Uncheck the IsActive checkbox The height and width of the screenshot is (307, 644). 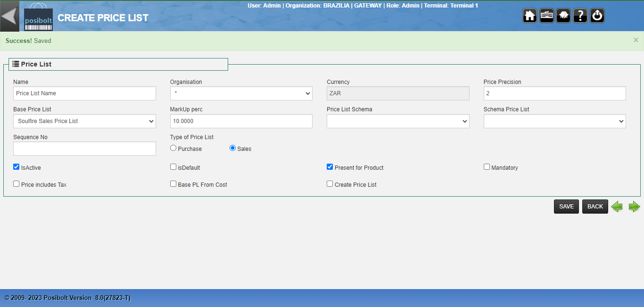pyautogui.click(x=17, y=167)
